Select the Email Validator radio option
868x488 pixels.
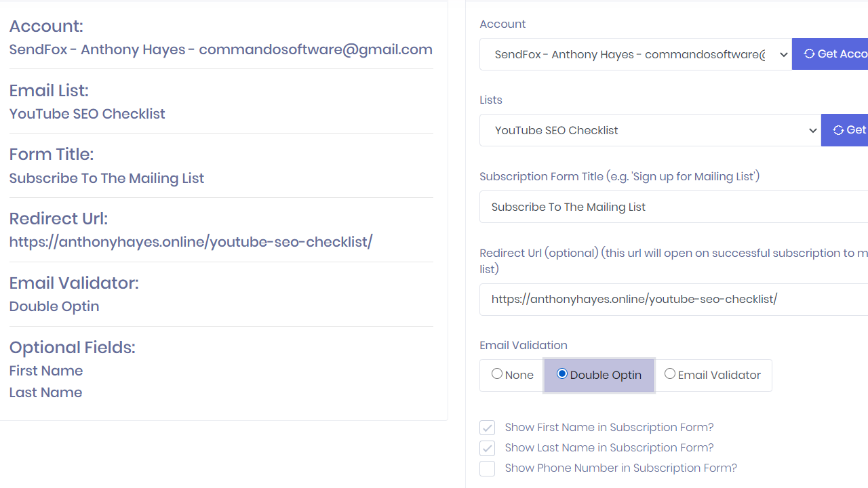(670, 374)
